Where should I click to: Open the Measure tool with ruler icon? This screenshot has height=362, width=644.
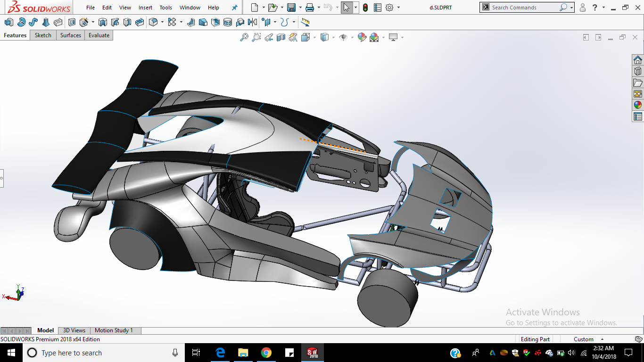click(x=305, y=22)
